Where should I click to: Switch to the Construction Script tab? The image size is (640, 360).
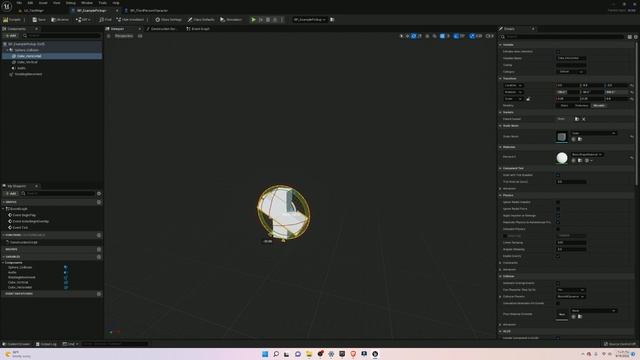(162, 29)
